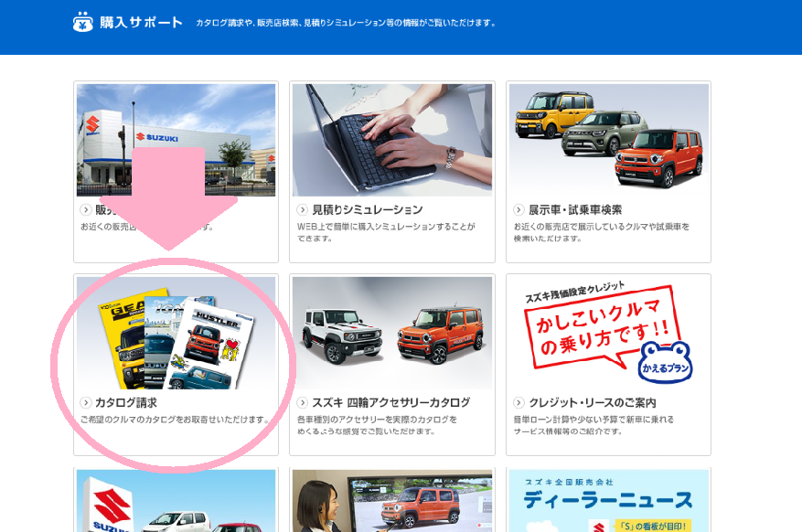
Task: Click the laptop typing photo
Action: pyautogui.click(x=392, y=140)
